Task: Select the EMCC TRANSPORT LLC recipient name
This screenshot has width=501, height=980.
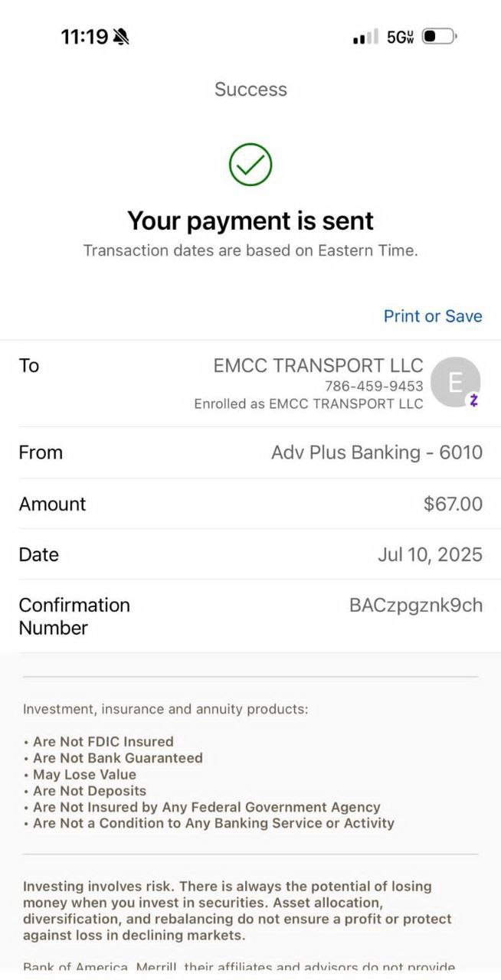Action: point(318,365)
